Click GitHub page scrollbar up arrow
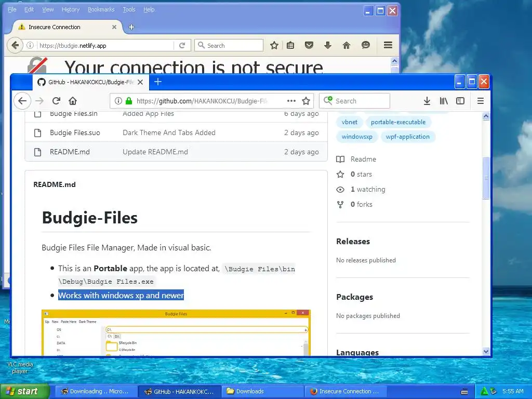The width and height of the screenshot is (532, 399). tap(486, 116)
